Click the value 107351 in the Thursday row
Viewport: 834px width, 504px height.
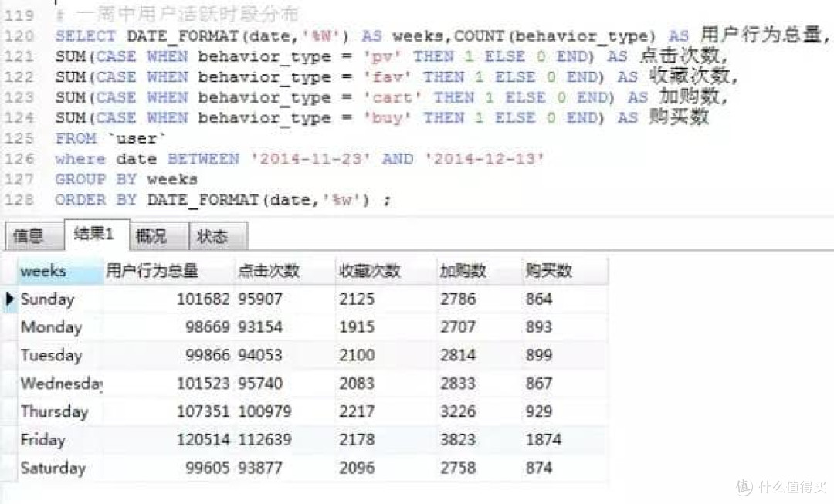point(203,411)
